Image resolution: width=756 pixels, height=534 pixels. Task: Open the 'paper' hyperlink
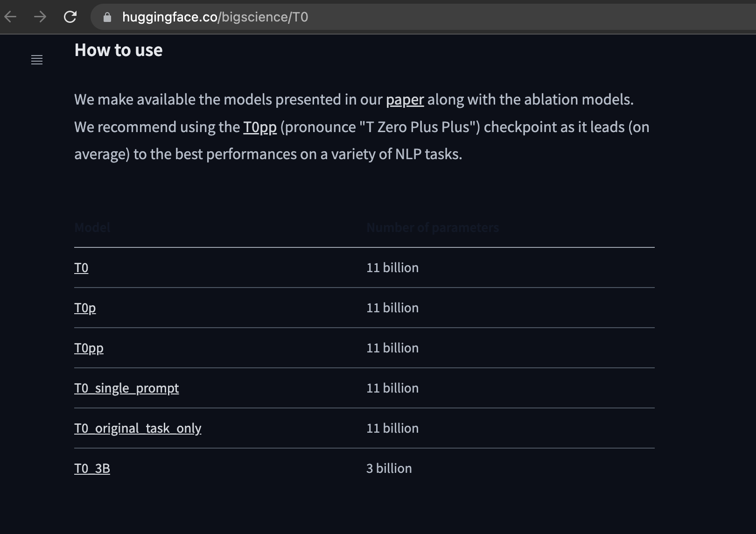click(x=404, y=99)
